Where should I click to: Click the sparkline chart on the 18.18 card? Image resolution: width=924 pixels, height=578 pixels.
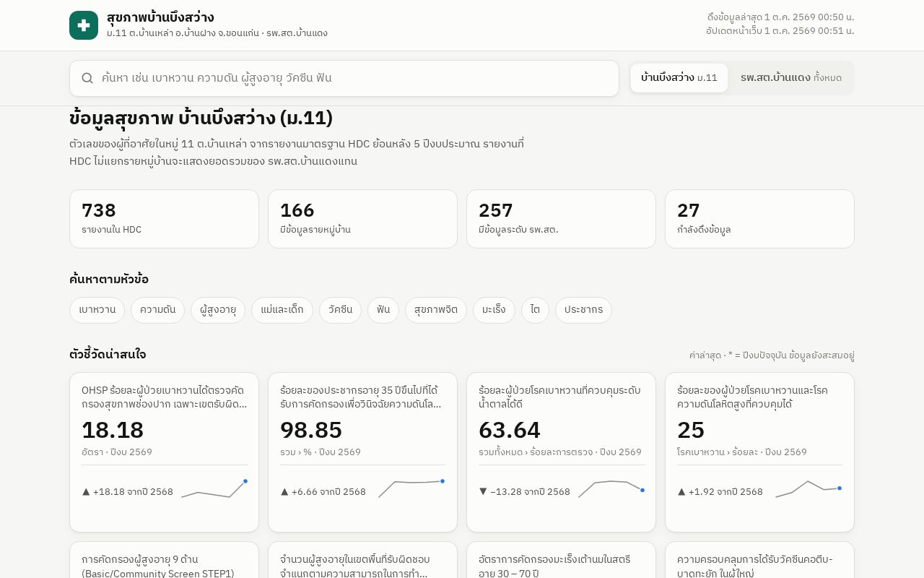[x=214, y=489]
